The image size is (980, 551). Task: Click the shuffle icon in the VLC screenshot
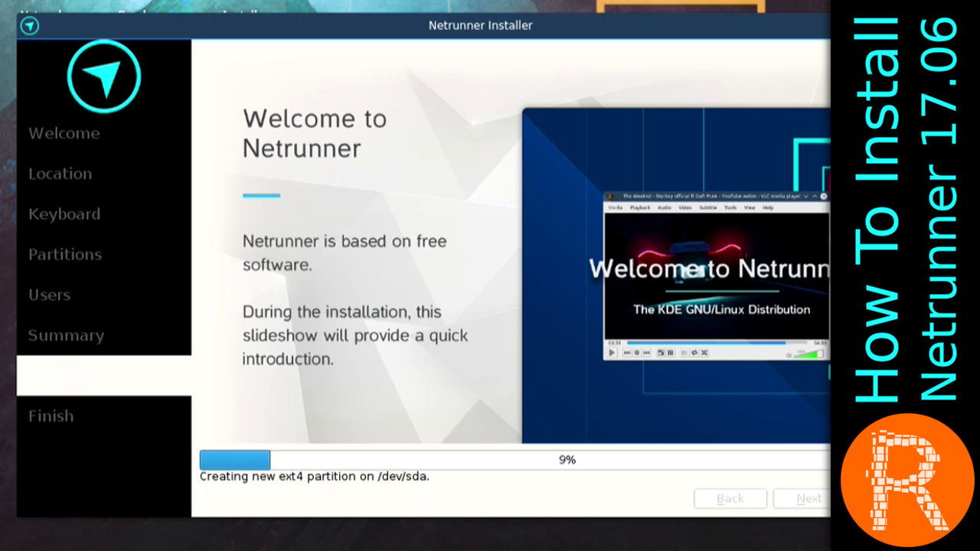pos(704,353)
